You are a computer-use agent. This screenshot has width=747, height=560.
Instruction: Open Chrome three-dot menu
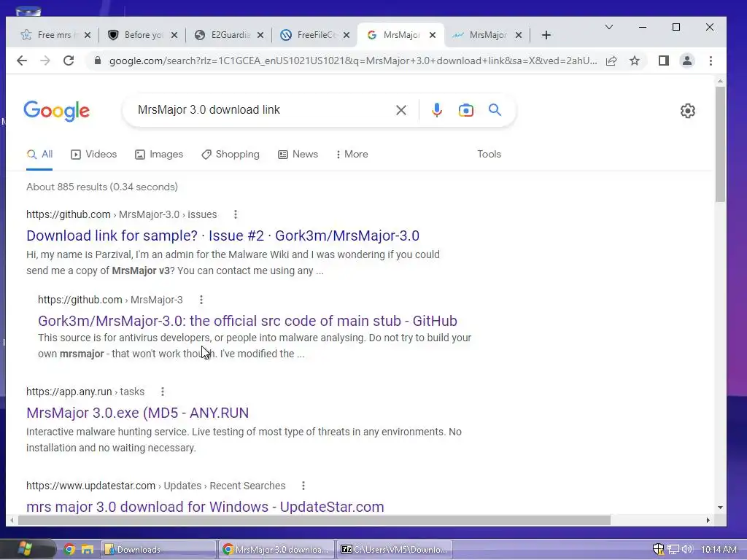(x=711, y=61)
